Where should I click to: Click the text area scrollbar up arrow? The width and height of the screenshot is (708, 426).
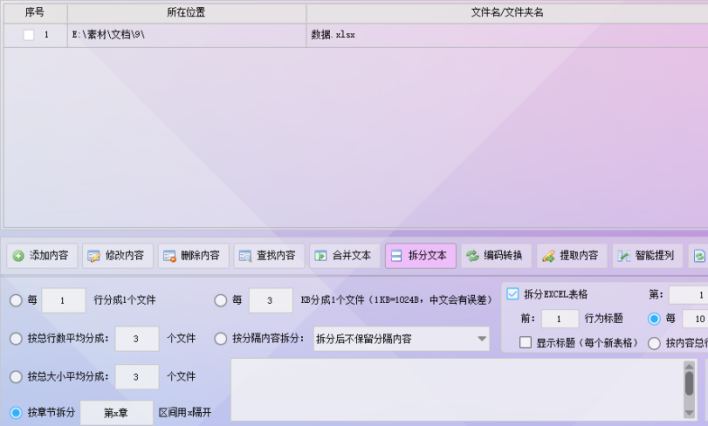(689, 365)
